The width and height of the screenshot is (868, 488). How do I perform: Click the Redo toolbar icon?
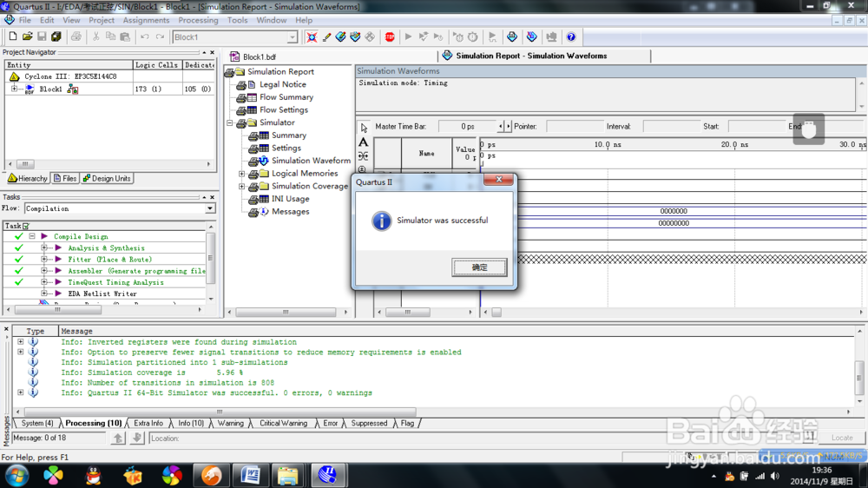160,36
